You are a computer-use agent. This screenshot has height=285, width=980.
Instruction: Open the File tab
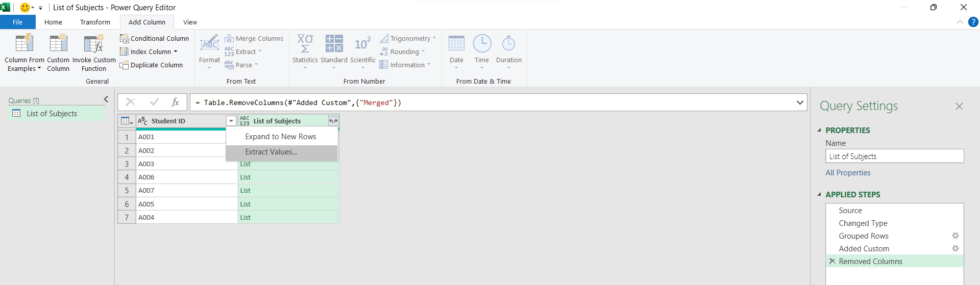click(17, 22)
